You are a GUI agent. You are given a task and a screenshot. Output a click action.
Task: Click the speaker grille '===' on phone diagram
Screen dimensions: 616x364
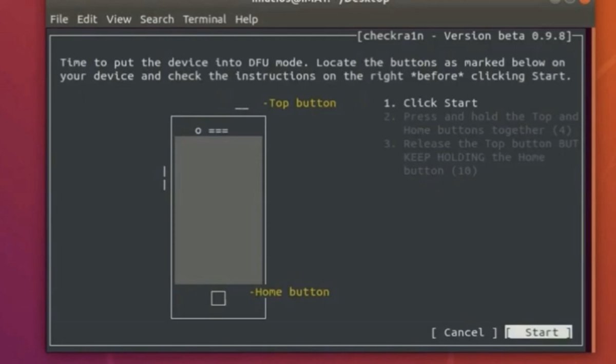[x=218, y=131]
